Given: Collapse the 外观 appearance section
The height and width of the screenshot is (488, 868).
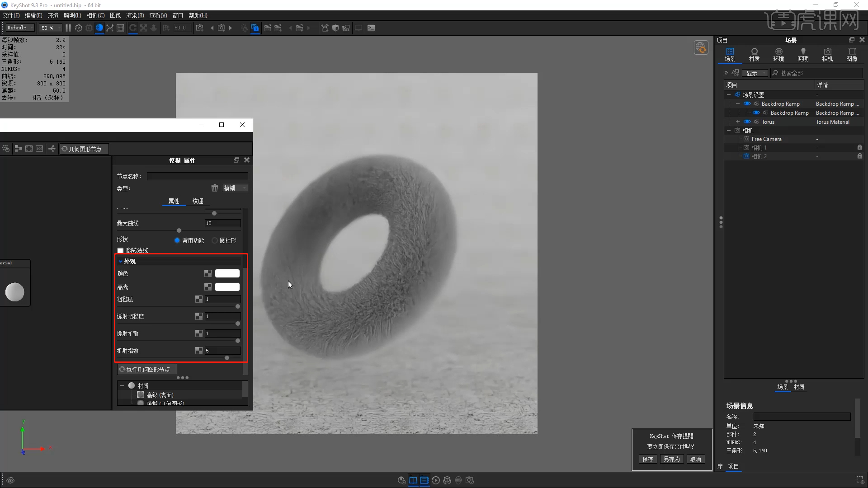Looking at the screenshot, I should point(121,261).
